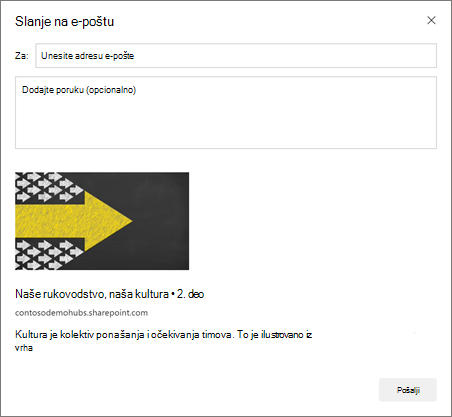Click the Kultura je kolektiv description text

[x=163, y=341]
